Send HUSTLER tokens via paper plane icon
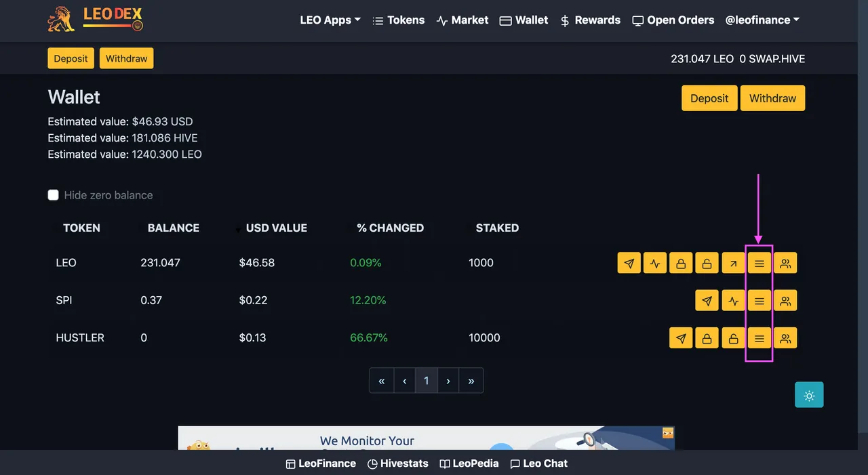This screenshot has width=868, height=475. (681, 337)
